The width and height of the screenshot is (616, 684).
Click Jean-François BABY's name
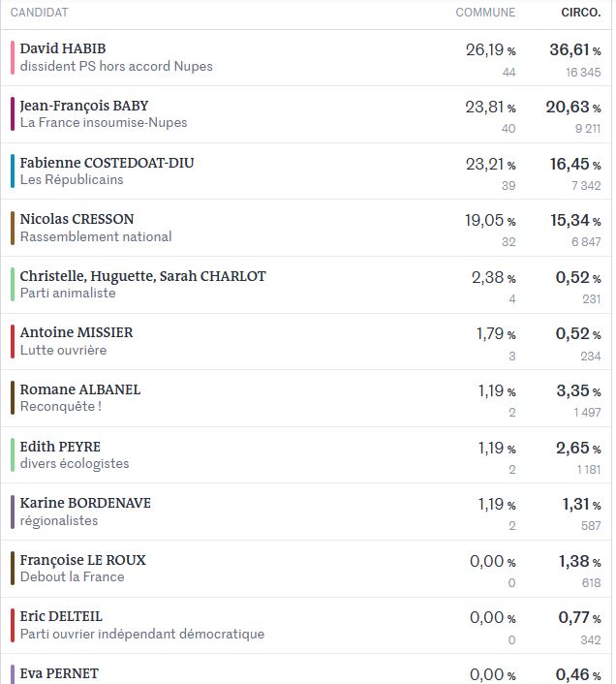click(x=84, y=106)
